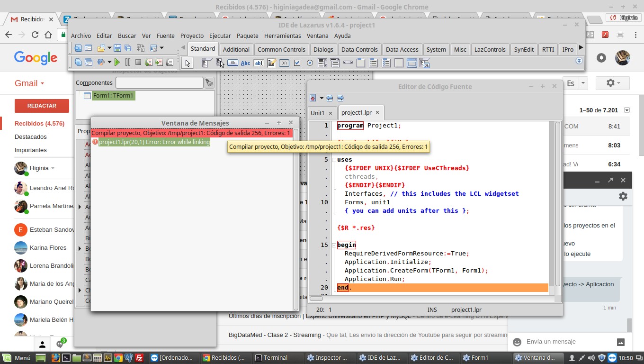
Task: Select the TMainMenu component in palette
Action: 206,63
